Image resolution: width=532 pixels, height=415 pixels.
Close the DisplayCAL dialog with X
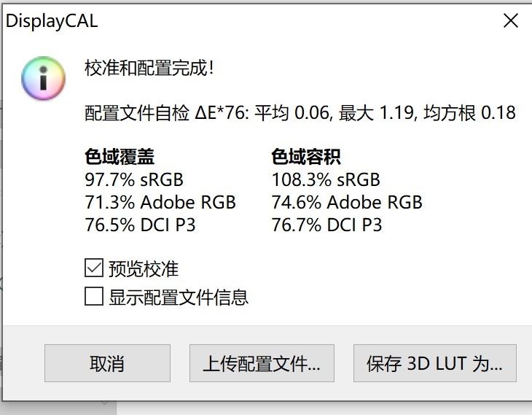(x=511, y=20)
